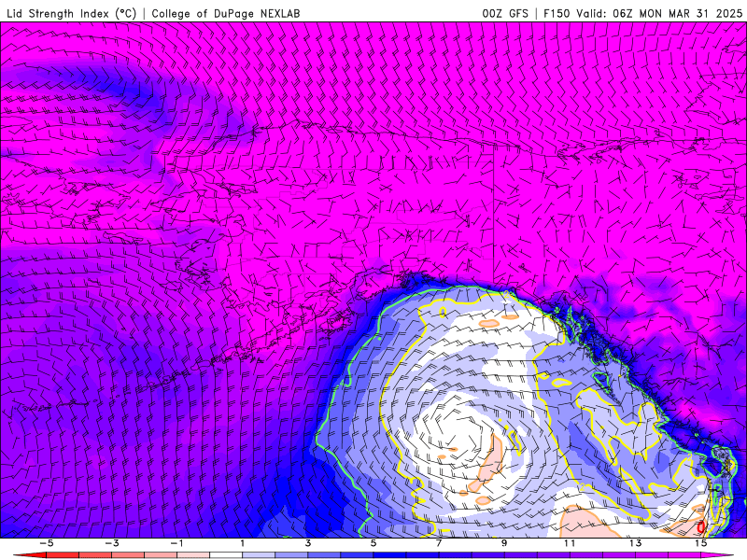Click the "00Z GFS" model run label
The image size is (747, 560).
tap(505, 13)
